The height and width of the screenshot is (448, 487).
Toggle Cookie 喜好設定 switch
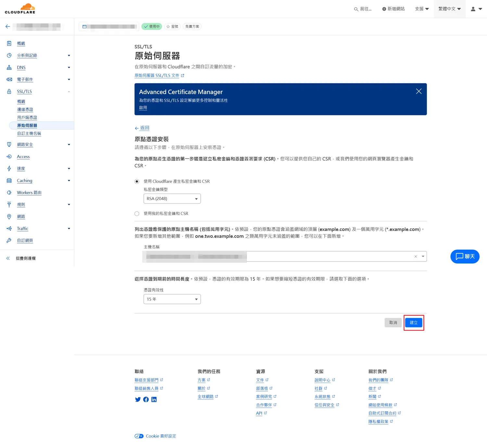click(x=139, y=436)
